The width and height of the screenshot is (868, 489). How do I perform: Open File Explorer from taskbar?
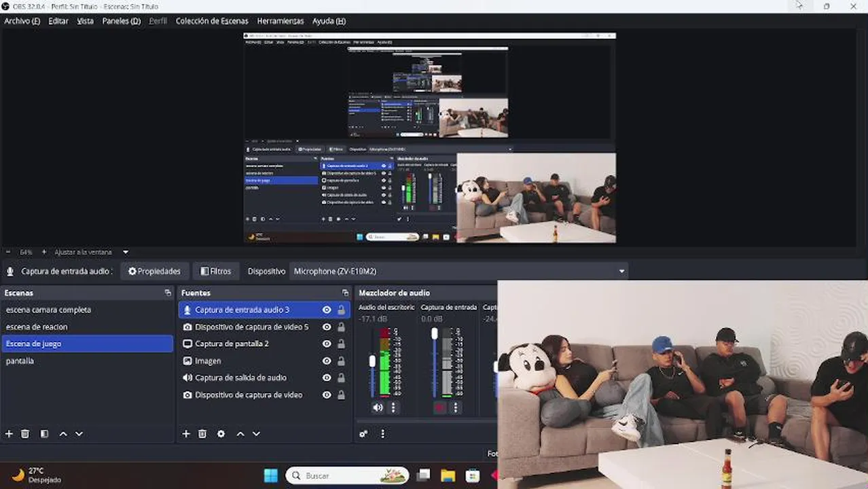(x=448, y=475)
